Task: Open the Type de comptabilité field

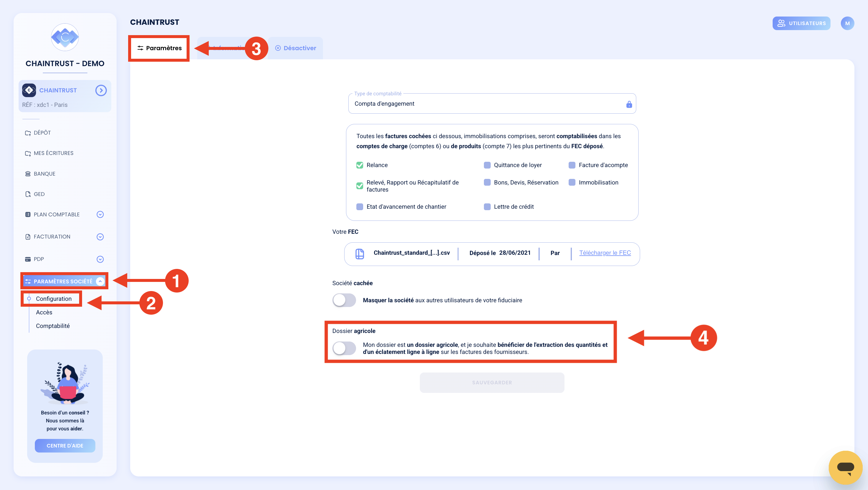Action: coord(492,104)
